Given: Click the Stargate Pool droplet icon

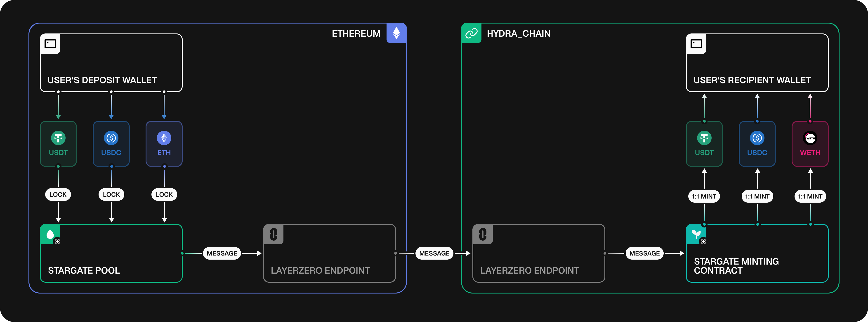Looking at the screenshot, I should (50, 234).
